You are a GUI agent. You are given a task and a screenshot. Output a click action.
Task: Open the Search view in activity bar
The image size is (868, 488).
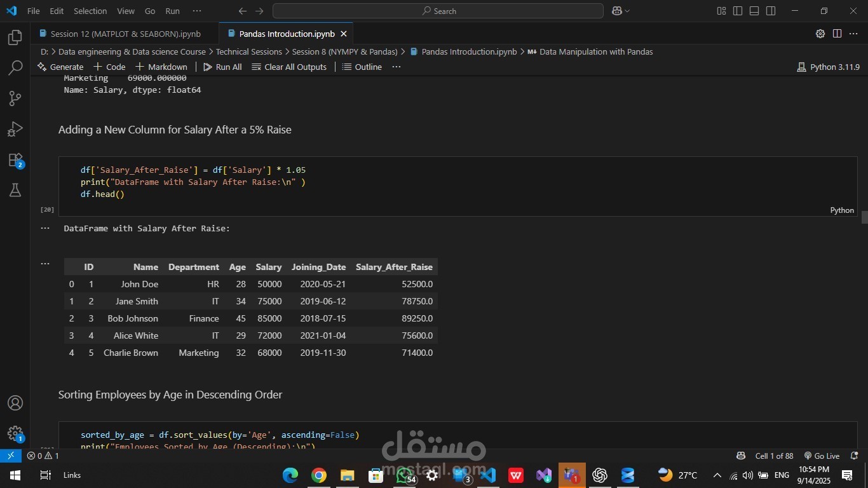(15, 68)
